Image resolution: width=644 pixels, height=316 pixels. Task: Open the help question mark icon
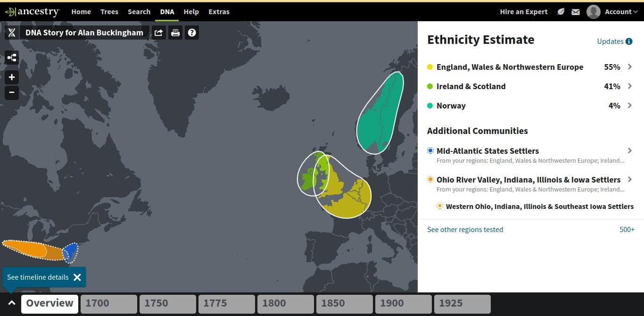192,33
